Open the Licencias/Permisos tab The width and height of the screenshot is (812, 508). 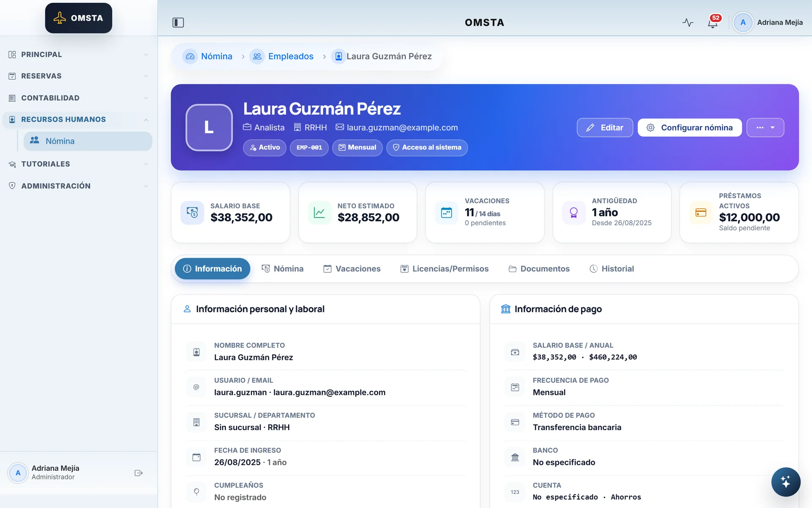(444, 269)
